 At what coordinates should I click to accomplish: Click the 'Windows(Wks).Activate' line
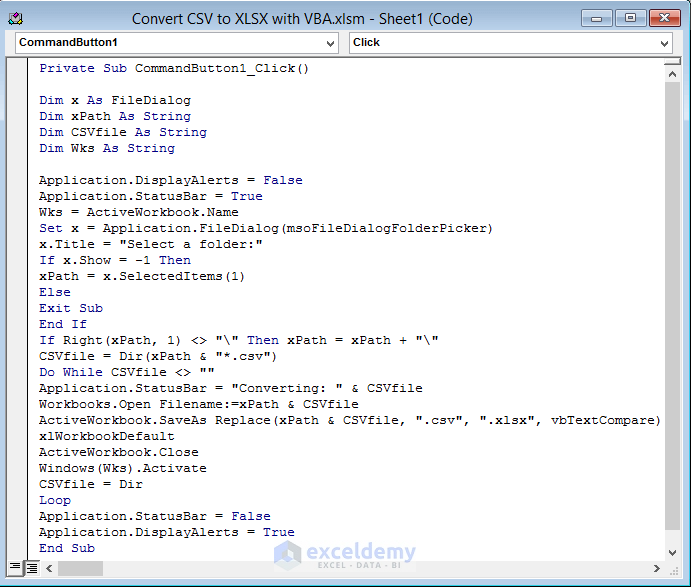[123, 468]
